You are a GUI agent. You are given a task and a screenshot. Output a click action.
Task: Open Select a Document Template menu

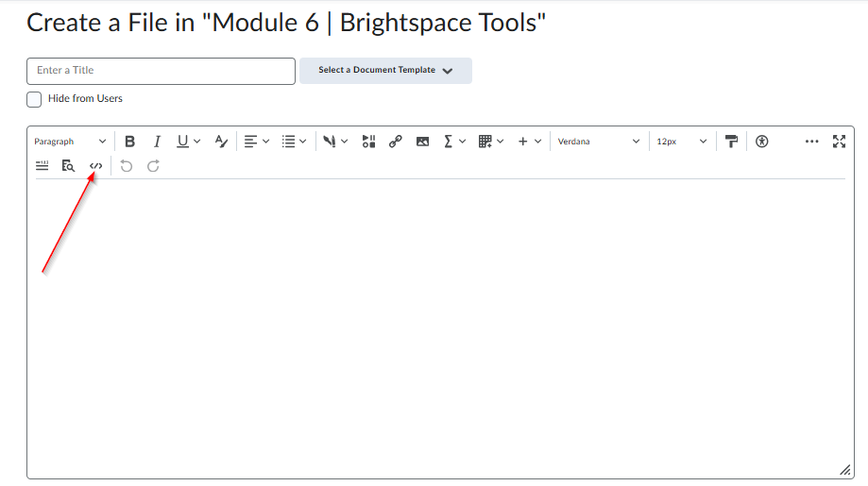[x=385, y=71]
